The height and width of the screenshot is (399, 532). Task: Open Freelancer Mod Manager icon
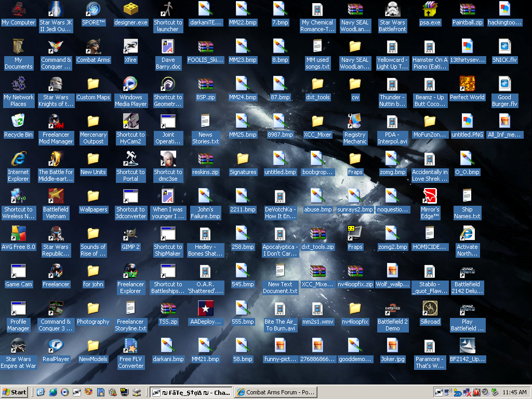pos(56,129)
